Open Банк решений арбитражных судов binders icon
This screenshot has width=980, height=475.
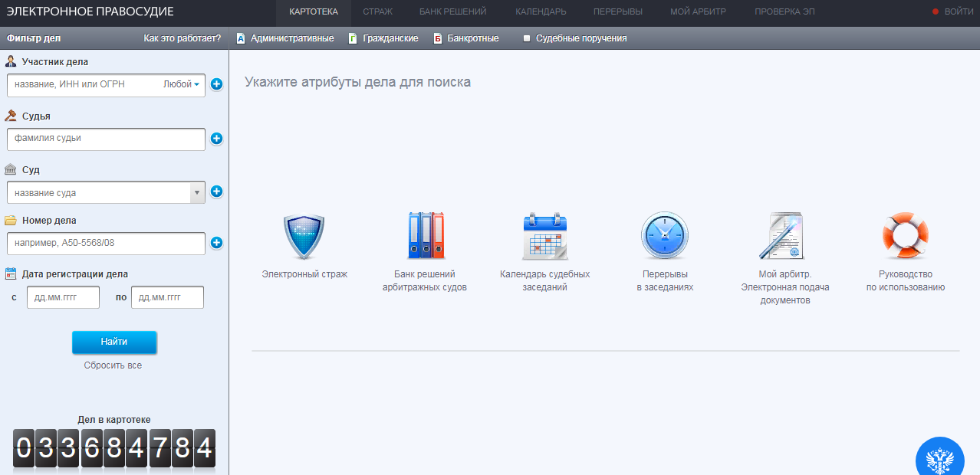pos(425,236)
